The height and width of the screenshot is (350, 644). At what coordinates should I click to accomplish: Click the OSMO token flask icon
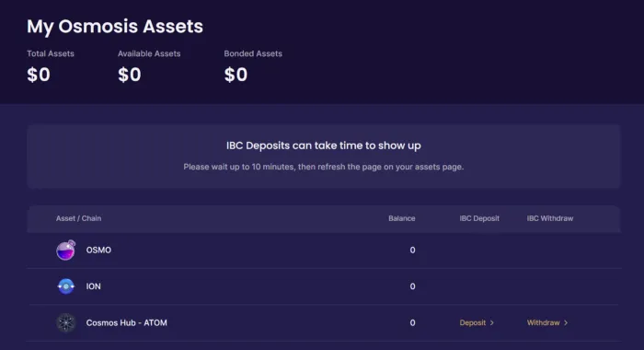[x=65, y=250]
